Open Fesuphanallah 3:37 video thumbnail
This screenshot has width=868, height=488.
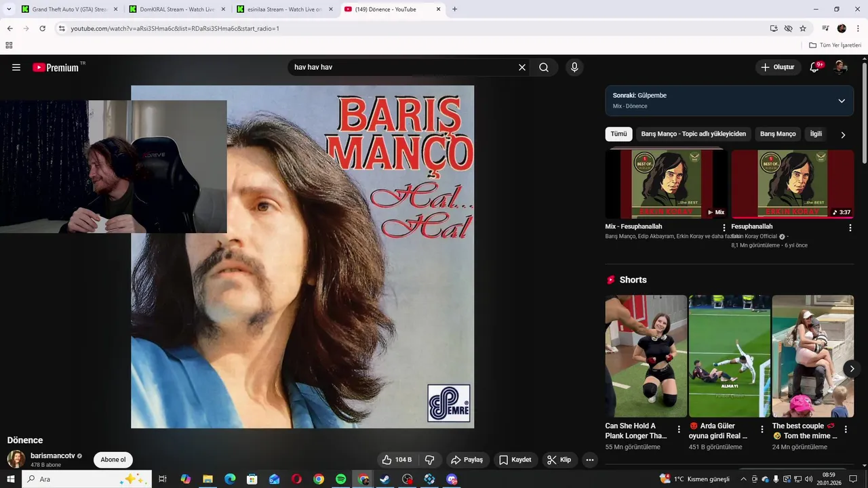(x=793, y=184)
